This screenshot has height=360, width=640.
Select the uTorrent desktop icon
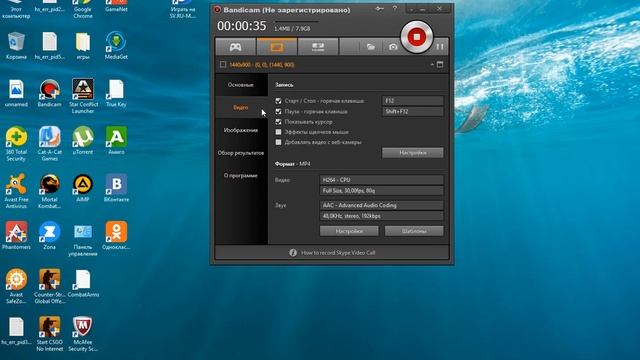(x=83, y=140)
